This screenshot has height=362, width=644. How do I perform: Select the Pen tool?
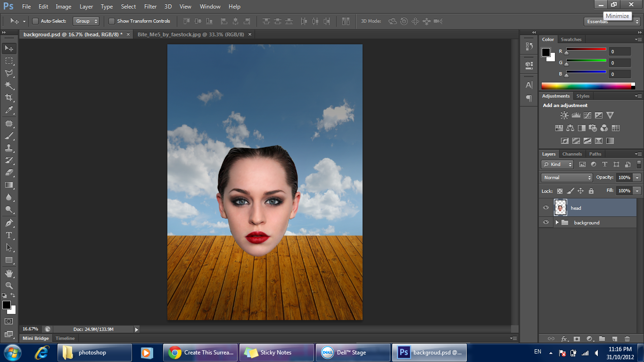[9, 223]
